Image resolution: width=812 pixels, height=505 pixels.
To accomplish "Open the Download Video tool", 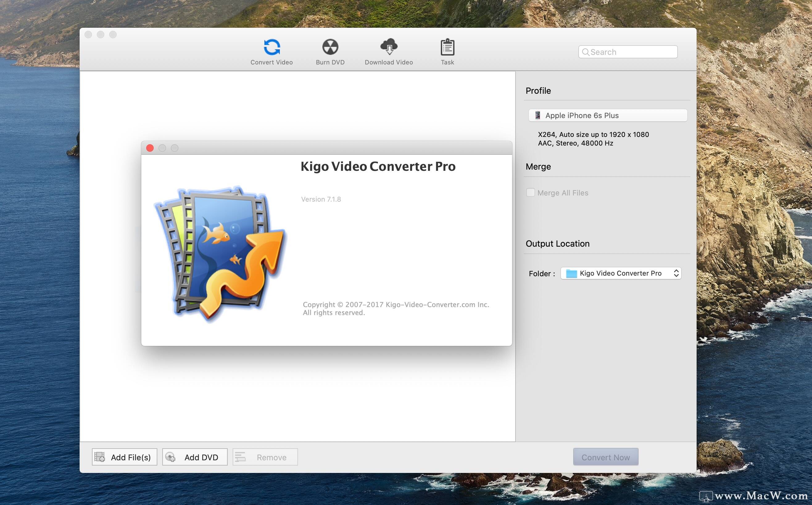I will [389, 52].
